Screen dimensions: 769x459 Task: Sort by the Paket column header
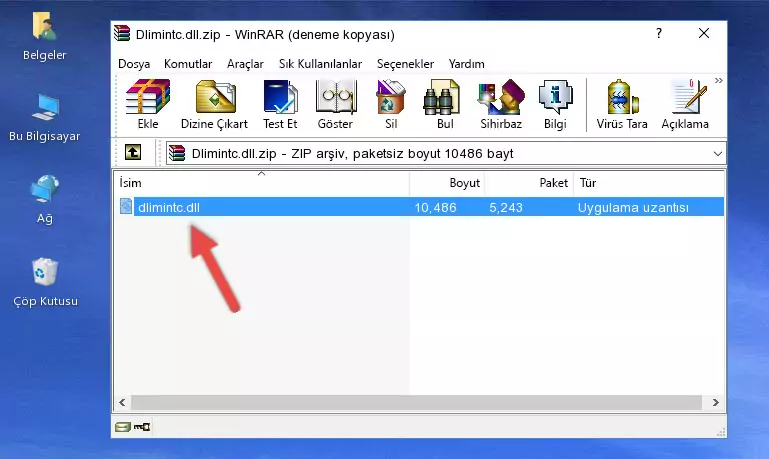[x=529, y=183]
